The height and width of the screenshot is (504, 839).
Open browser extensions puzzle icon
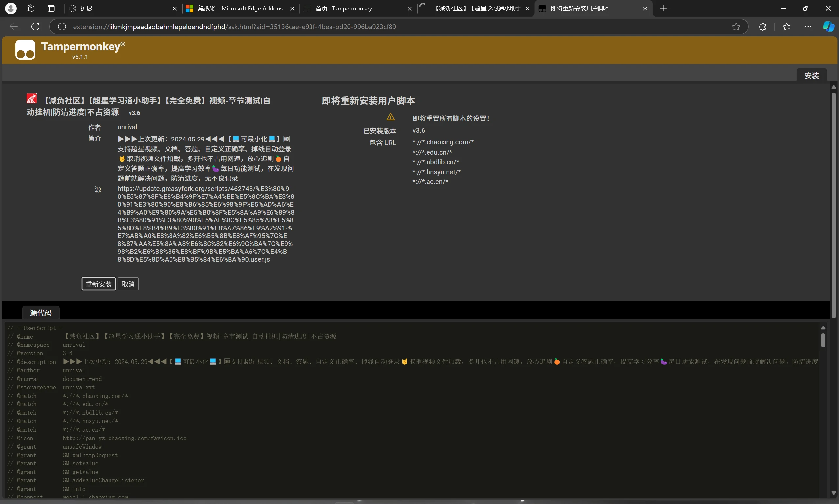point(763,27)
